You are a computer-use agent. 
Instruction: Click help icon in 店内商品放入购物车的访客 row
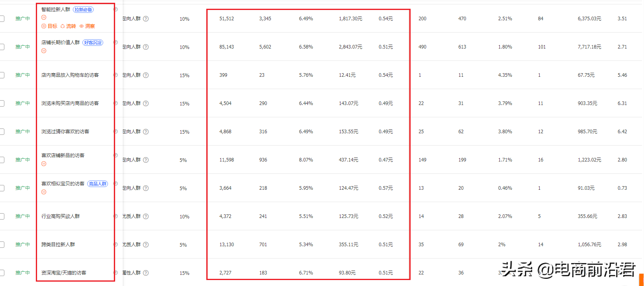(146, 75)
